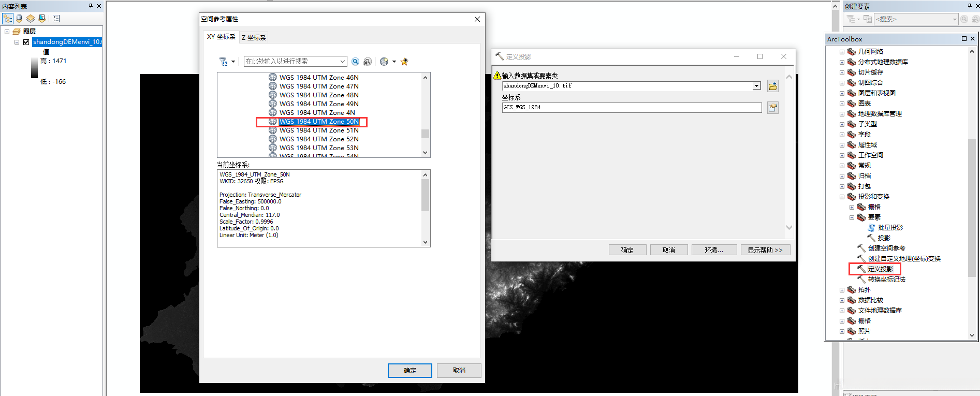Pin the 内容列表 panel with auto-hide pin
The height and width of the screenshot is (396, 980).
click(x=91, y=6)
